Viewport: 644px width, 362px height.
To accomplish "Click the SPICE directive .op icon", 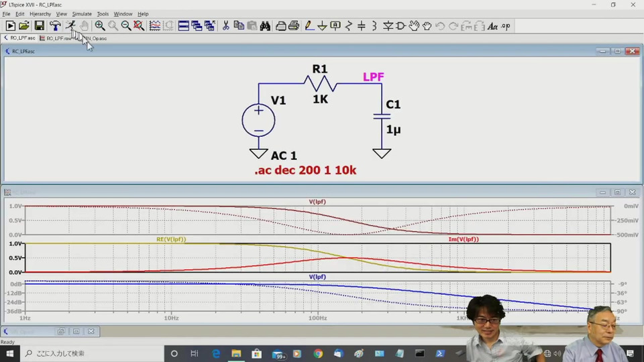I will [506, 26].
